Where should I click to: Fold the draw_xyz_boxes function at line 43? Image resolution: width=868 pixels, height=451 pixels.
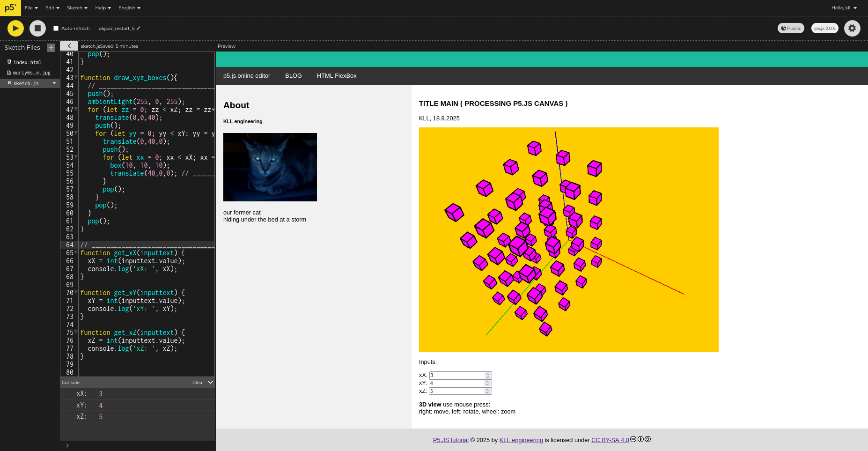tap(76, 77)
